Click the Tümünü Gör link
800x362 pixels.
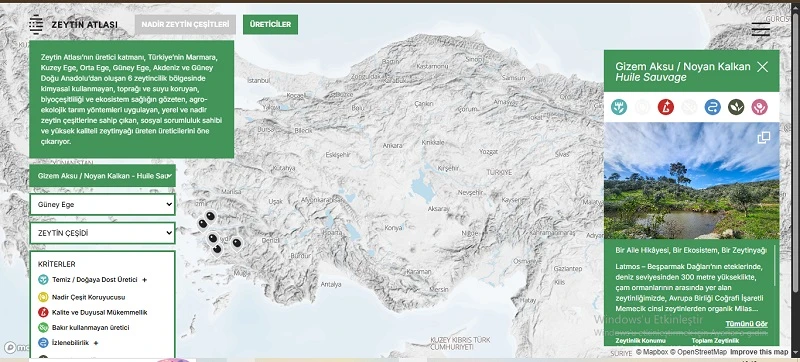click(x=746, y=324)
